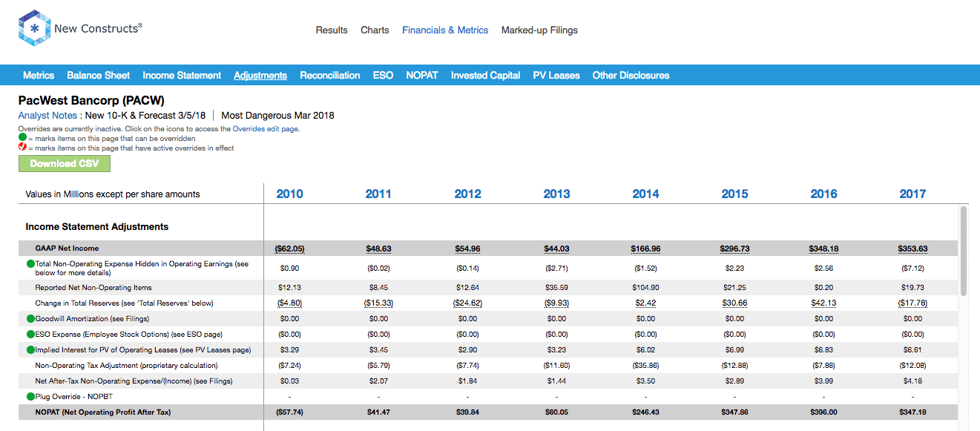Click the GAAP Net Income row label
The image size is (980, 431).
click(67, 249)
